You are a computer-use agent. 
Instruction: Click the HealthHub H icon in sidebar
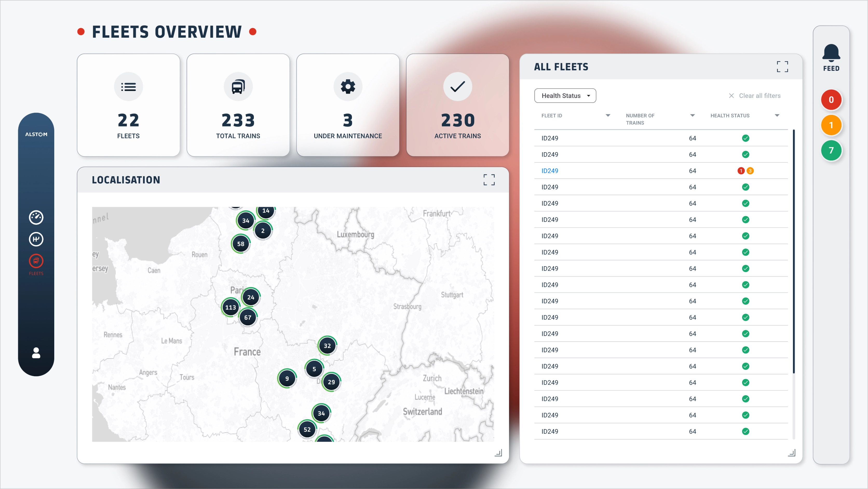(36, 239)
